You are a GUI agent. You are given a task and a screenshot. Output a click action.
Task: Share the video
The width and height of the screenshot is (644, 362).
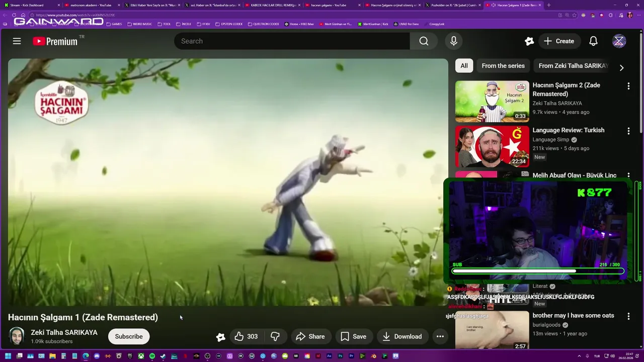pos(310,336)
